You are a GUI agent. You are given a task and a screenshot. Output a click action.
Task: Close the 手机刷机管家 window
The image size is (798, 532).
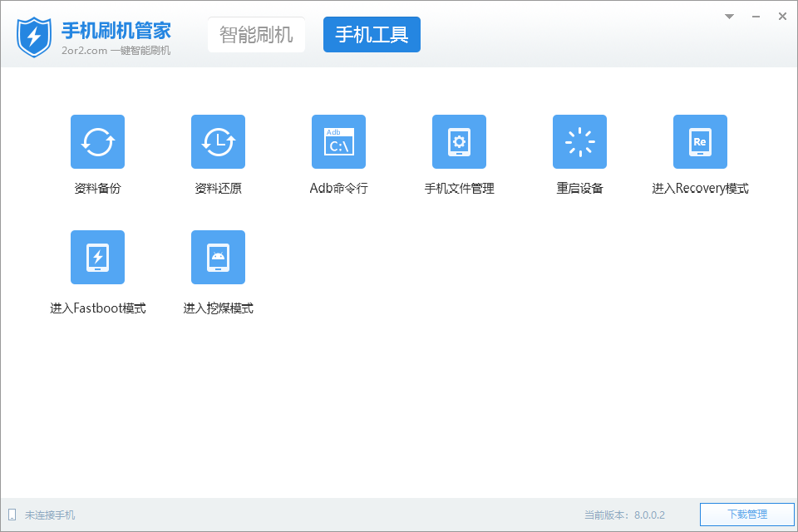pyautogui.click(x=782, y=17)
